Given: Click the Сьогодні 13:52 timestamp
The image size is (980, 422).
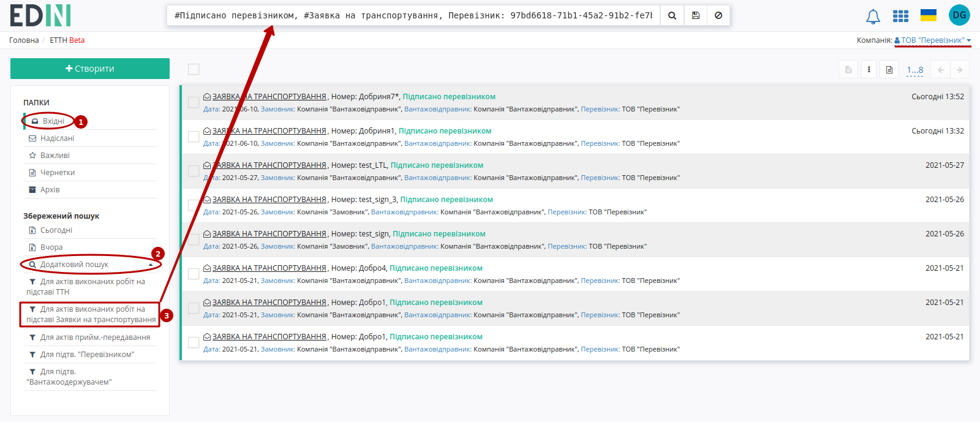Looking at the screenshot, I should tap(938, 97).
